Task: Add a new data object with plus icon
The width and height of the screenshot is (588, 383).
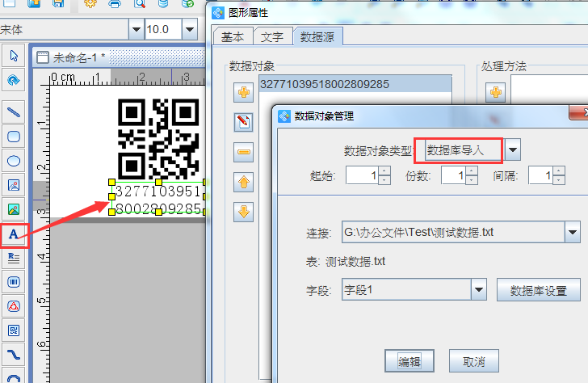Action: [243, 93]
